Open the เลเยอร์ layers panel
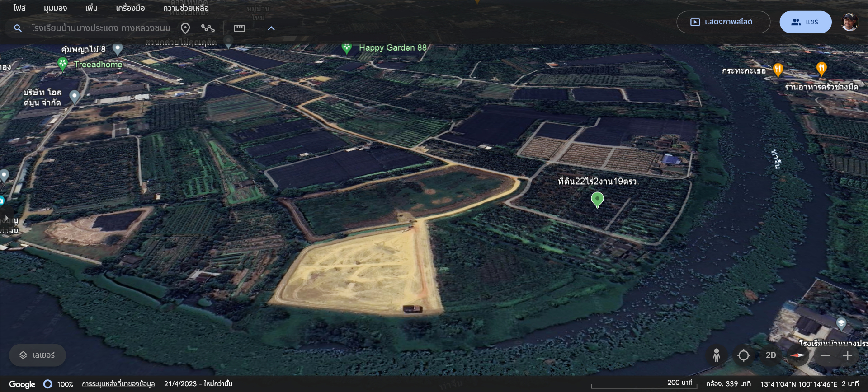Viewport: 868px width, 392px height. pos(38,355)
